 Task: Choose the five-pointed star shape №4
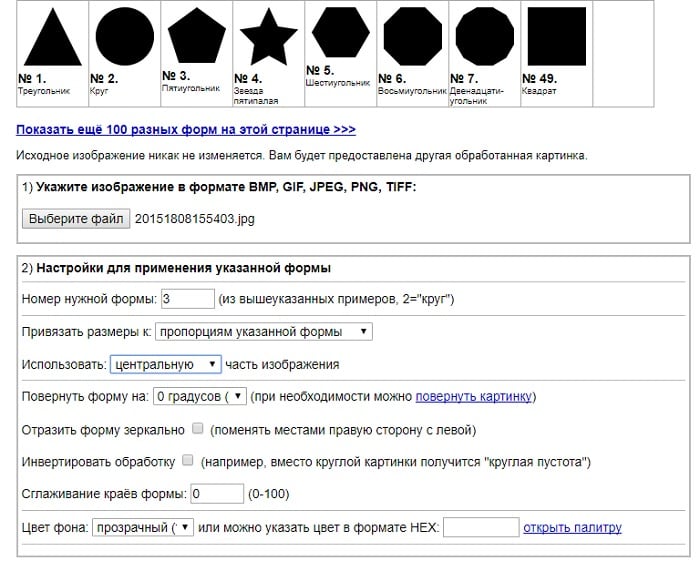point(268,38)
